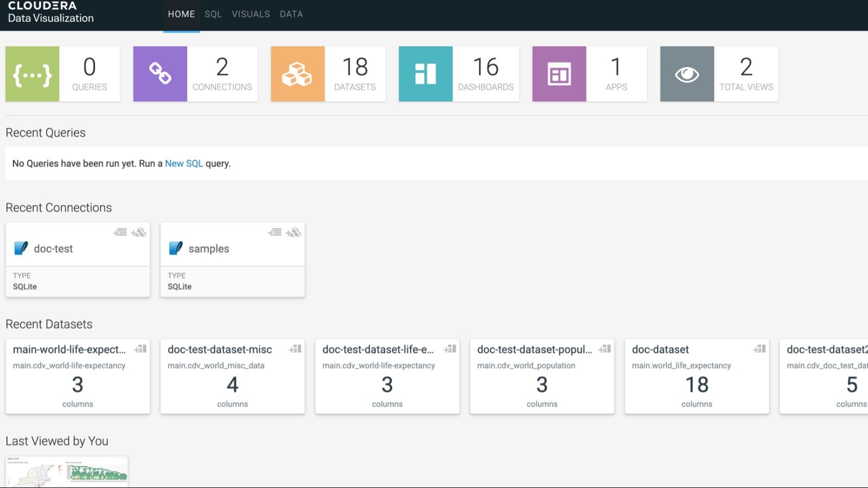Open the DATA tab
The width and height of the screenshot is (868, 488).
(x=291, y=14)
